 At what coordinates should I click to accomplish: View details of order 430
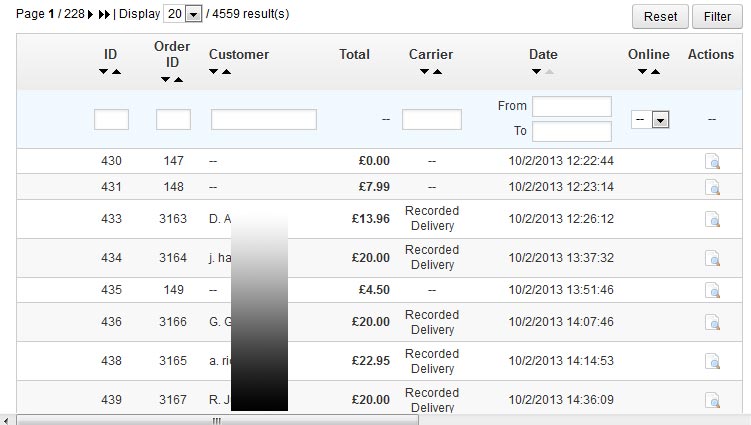click(x=712, y=161)
